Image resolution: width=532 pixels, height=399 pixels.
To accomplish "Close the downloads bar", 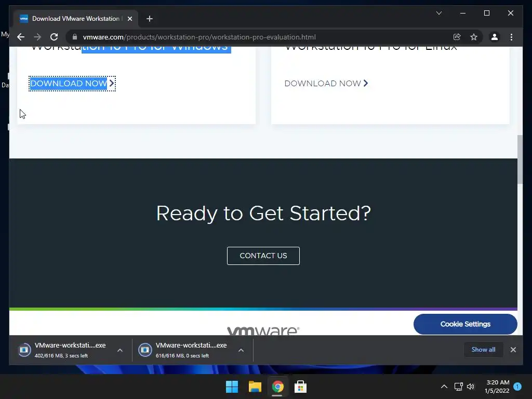I will coord(513,350).
